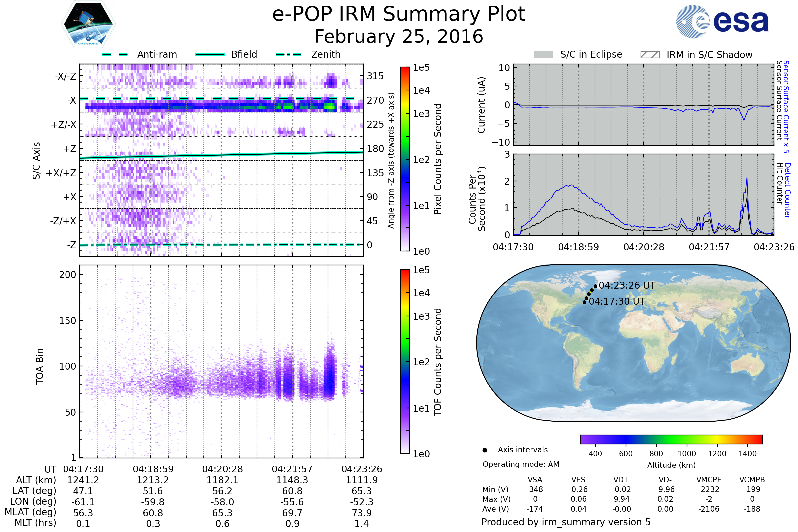Click the Operating mode: AM text
This screenshot has width=798, height=532.
tap(521, 464)
